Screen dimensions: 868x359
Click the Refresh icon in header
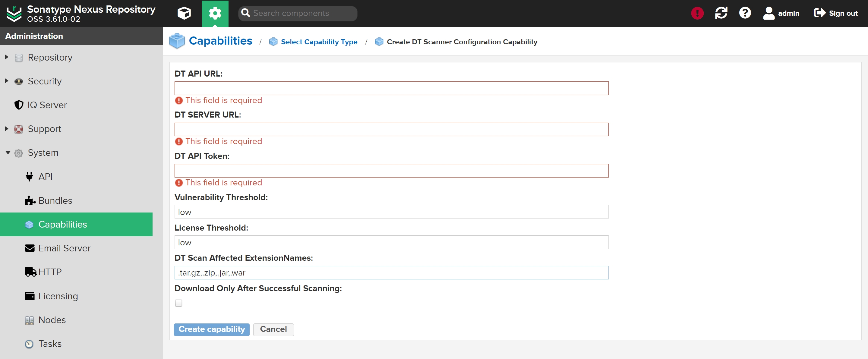[721, 14]
